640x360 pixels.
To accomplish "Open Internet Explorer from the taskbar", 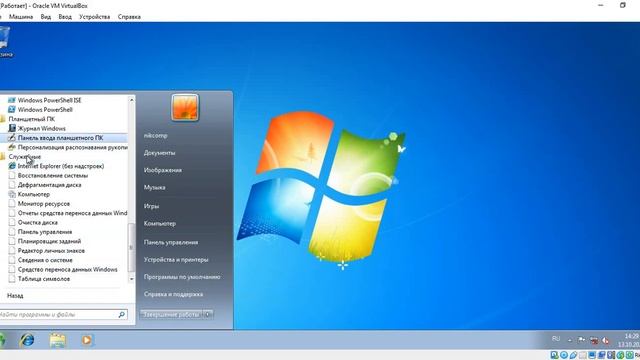I will point(27,340).
